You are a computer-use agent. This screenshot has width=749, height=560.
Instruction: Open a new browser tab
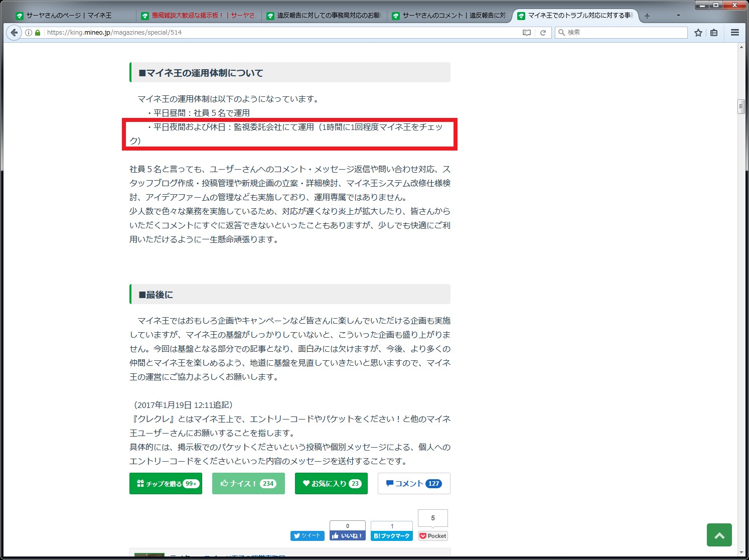pos(647,16)
